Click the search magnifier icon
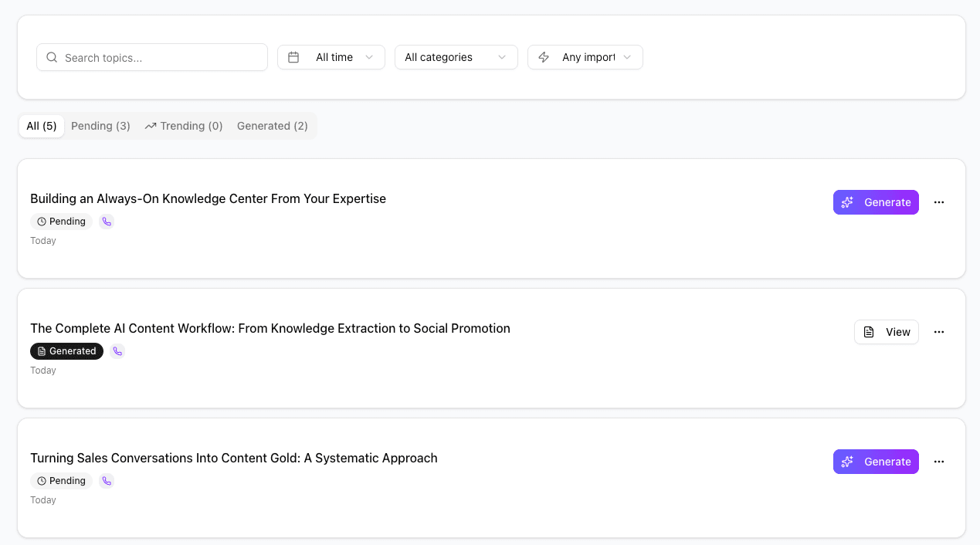This screenshot has width=980, height=545. [x=51, y=57]
